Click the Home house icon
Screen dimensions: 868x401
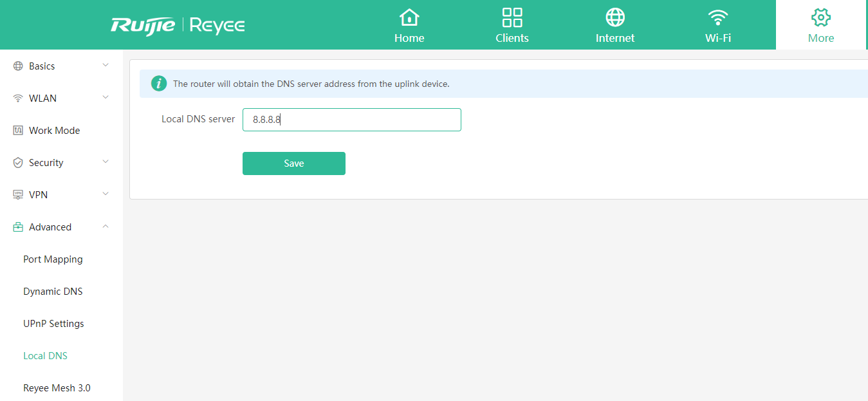tap(409, 17)
